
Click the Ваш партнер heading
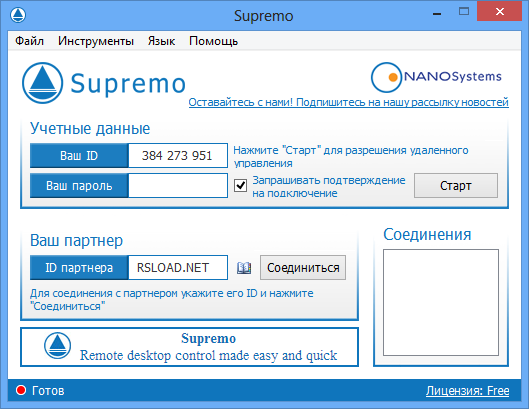pos(76,241)
